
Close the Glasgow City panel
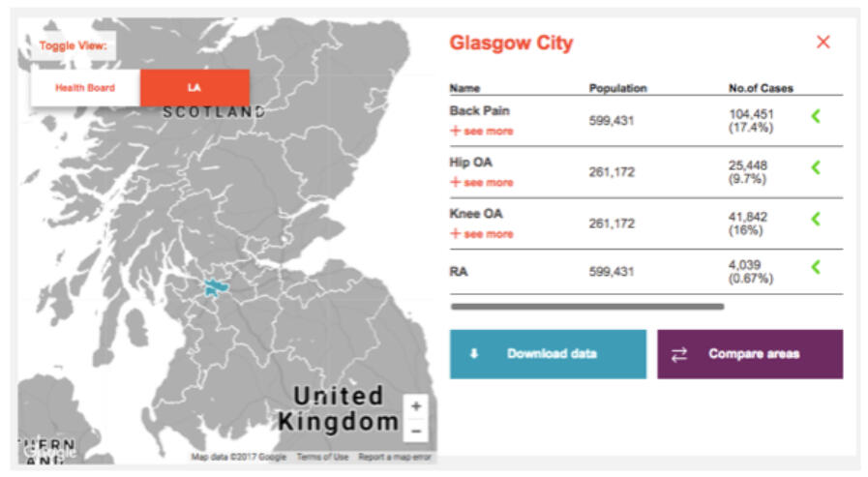coord(823,42)
